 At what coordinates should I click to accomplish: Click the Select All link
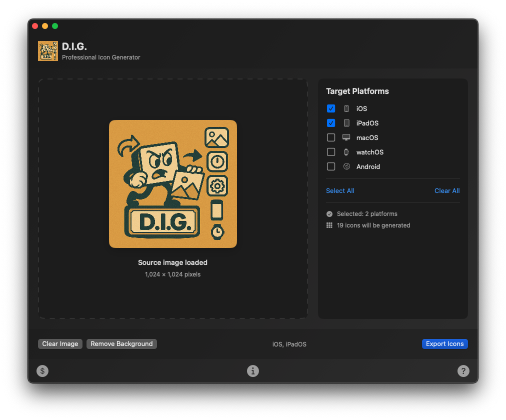(x=340, y=190)
